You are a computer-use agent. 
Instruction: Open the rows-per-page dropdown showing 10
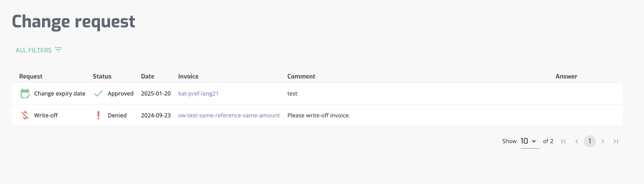(530, 141)
